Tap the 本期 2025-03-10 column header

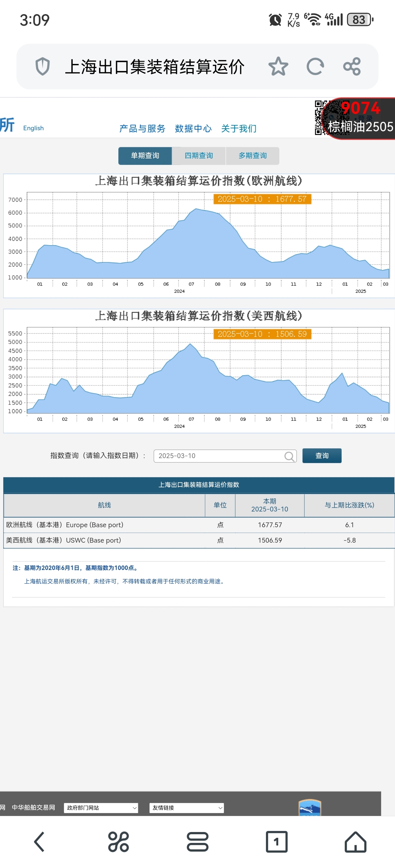tap(270, 505)
